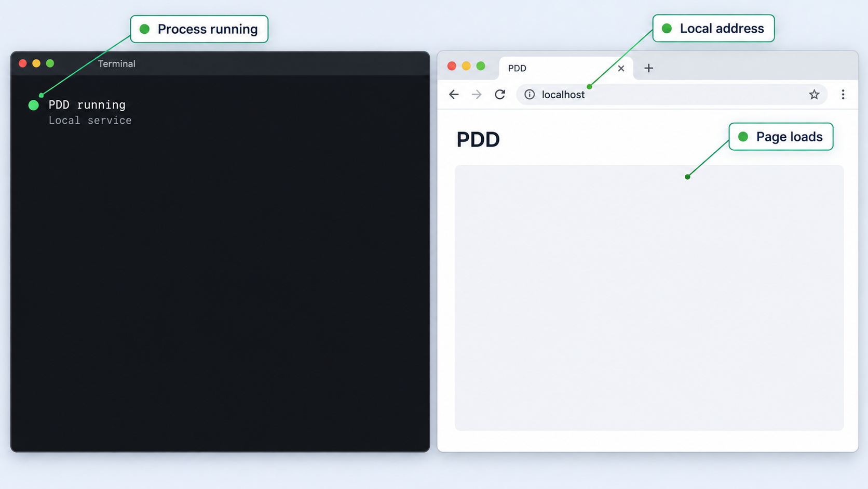Open the browser three-dot menu
The image size is (868, 489).
pos(843,94)
